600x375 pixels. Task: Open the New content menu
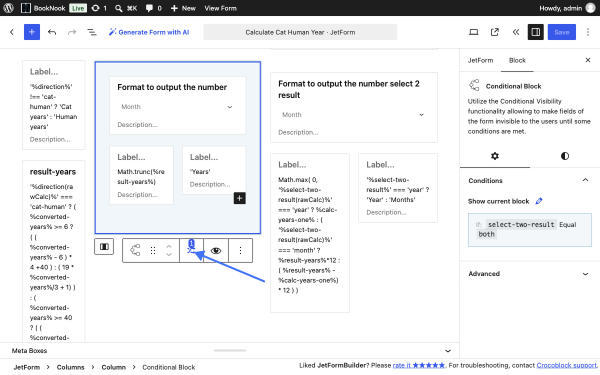(183, 8)
